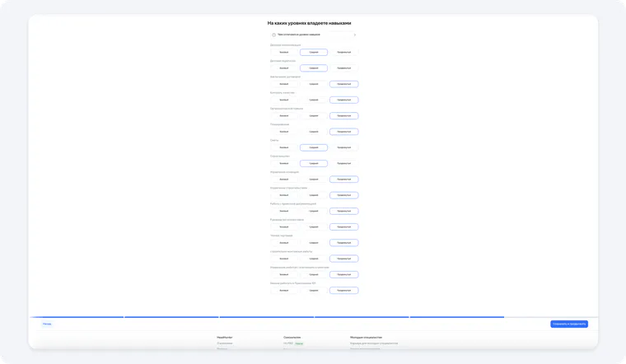Image resolution: width=626 pixels, height=364 pixels.
Task: Go back with the Назад button
Action: click(x=47, y=324)
